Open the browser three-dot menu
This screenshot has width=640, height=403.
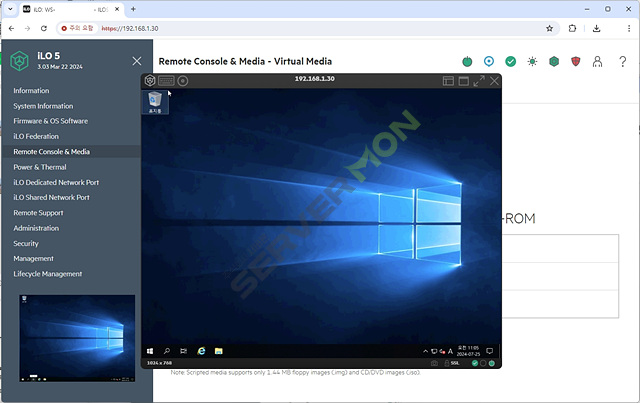point(629,28)
